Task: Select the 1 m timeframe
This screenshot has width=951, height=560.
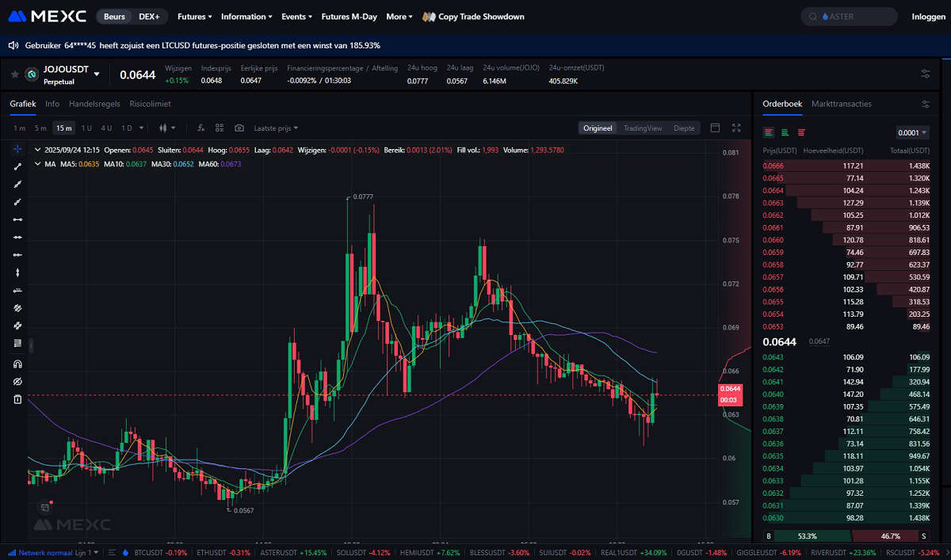Action: pos(20,128)
